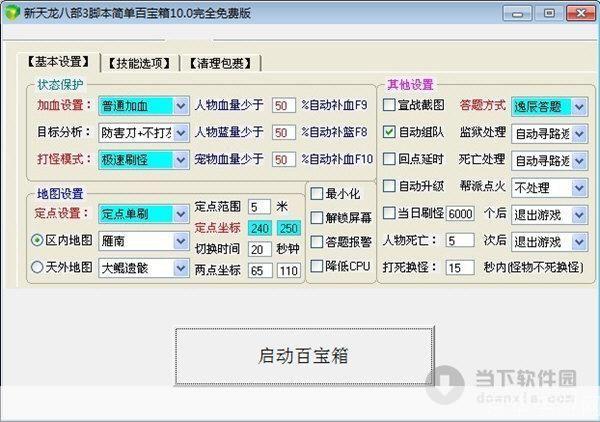Open the 目标分析 dropdown
600x422 pixels.
coord(143,133)
